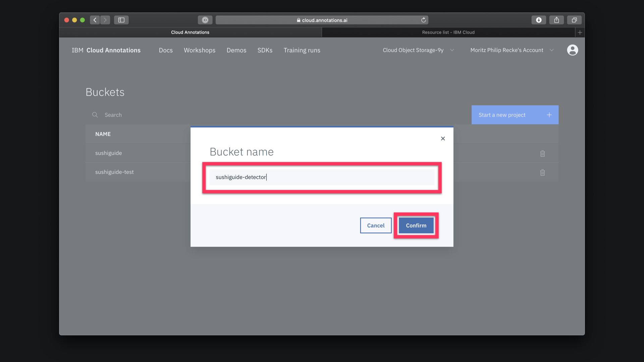The image size is (644, 362).
Task: Open the Safari share menu
Action: click(x=556, y=20)
